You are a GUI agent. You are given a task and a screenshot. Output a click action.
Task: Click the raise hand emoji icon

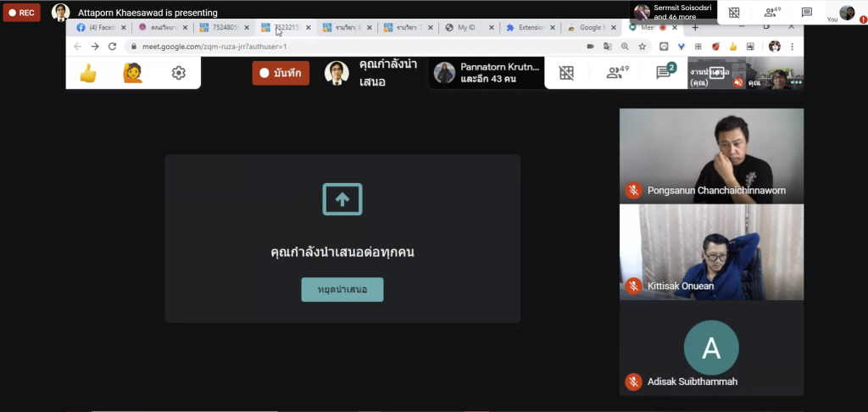tap(132, 74)
